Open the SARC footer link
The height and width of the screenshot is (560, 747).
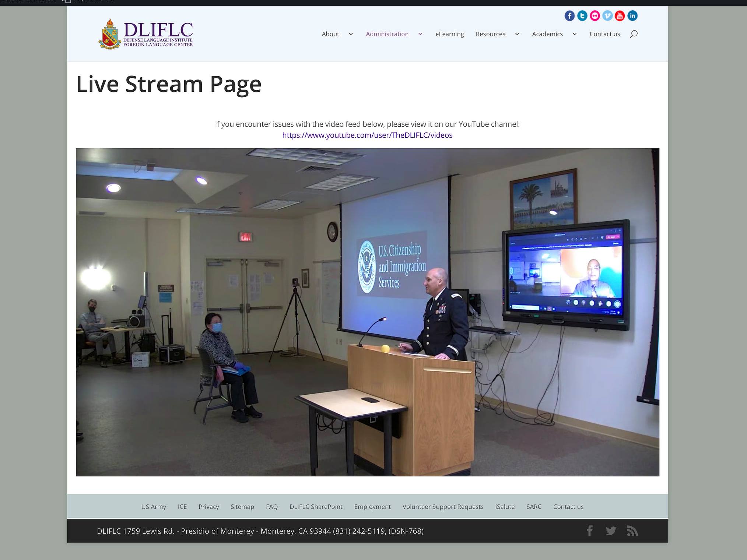coord(534,507)
